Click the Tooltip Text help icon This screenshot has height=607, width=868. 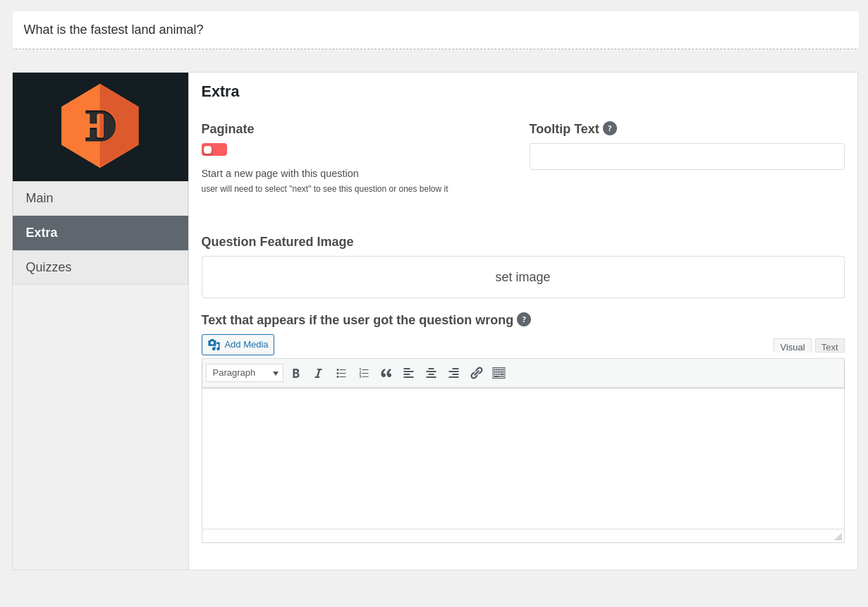[x=610, y=128]
